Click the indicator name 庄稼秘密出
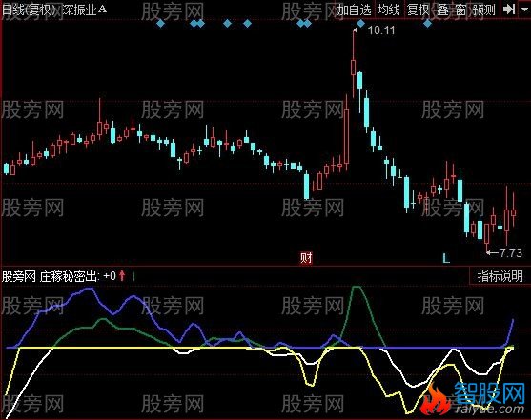The image size is (531, 420). point(70,276)
